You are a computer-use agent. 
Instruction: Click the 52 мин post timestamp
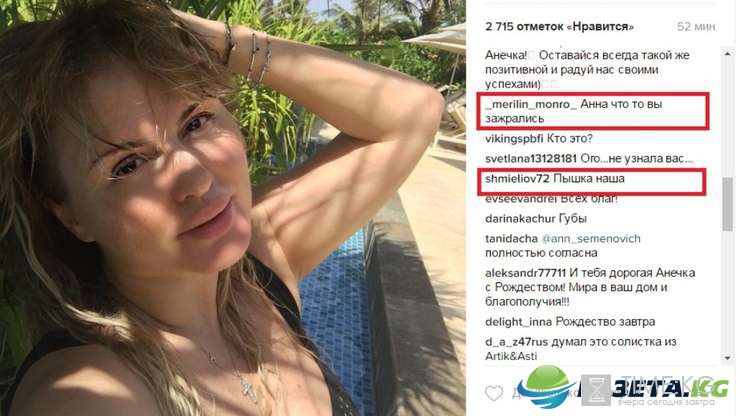click(x=696, y=27)
